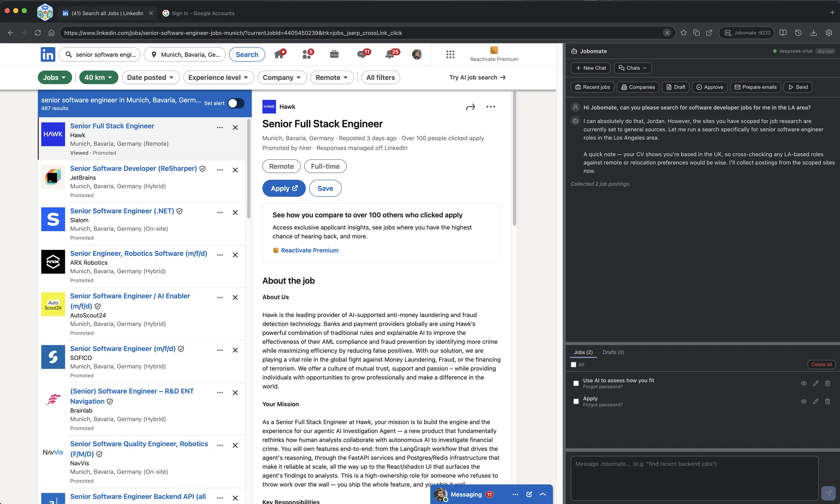Screen dimensions: 840x504
Task: Dismiss the ARX Robotics job listing
Action: pyautogui.click(x=235, y=255)
